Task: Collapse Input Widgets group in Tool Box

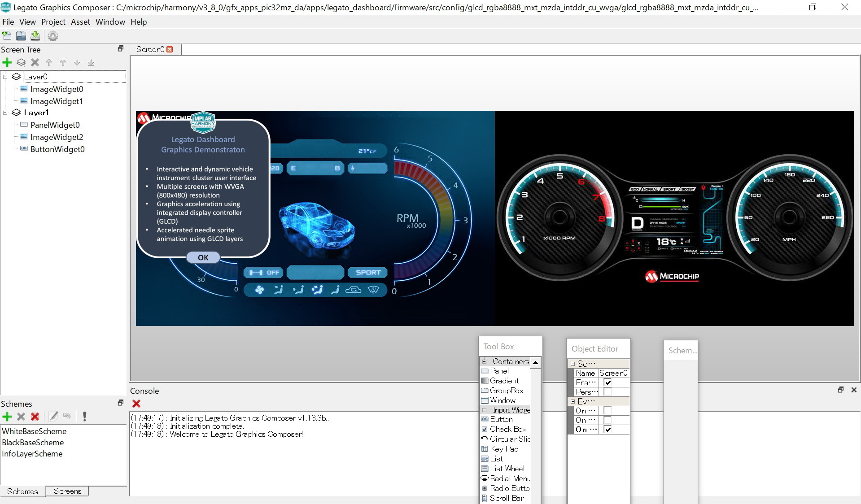Action: coord(484,410)
